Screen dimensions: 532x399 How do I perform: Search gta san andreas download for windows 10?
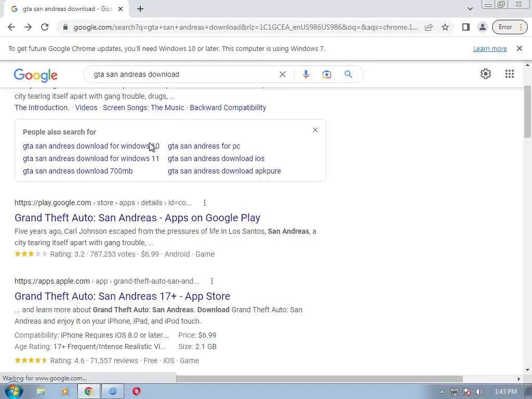(x=91, y=146)
